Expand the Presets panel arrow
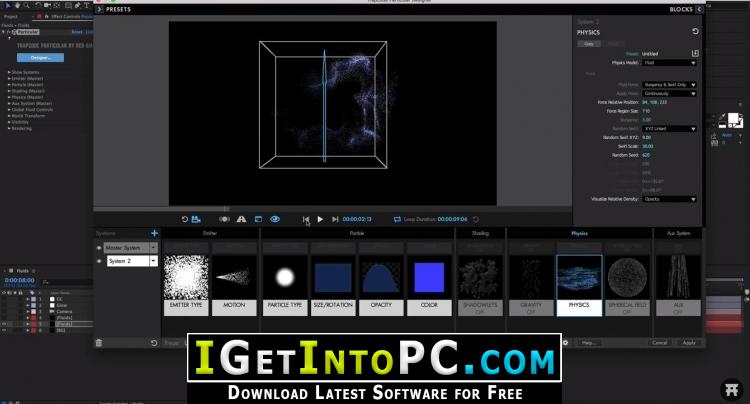 (x=99, y=9)
